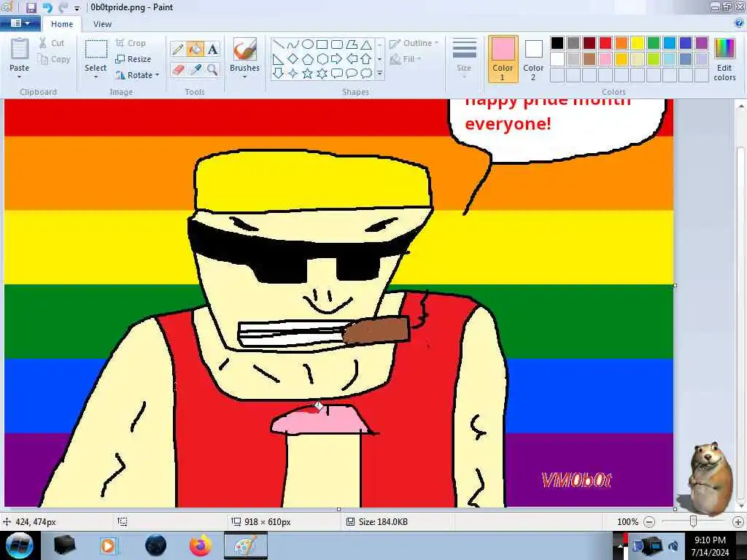Click the Brushes tool icon
747x560 pixels.
click(245, 50)
